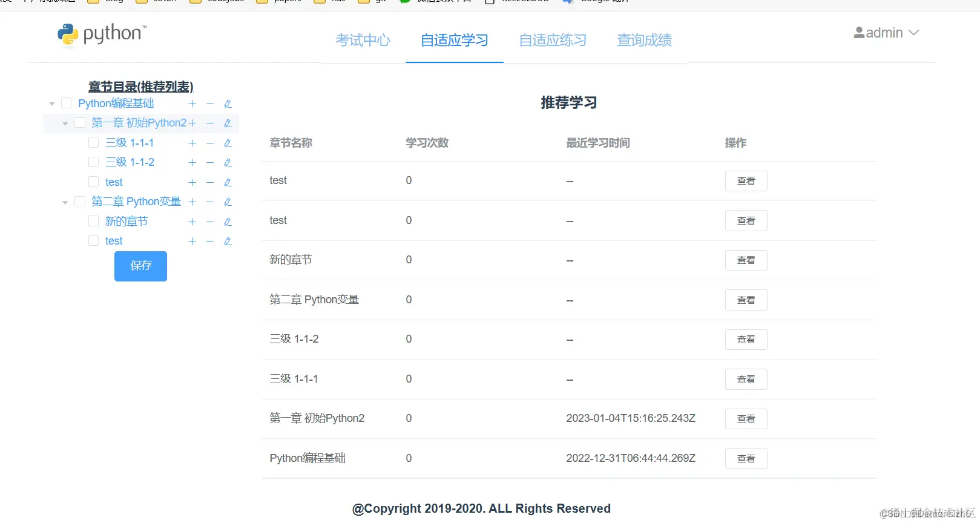Open the 查询成绩 tab

pos(645,41)
